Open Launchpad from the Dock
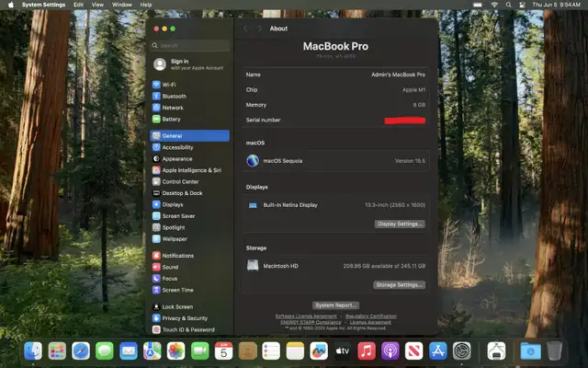588x368 pixels. click(57, 351)
